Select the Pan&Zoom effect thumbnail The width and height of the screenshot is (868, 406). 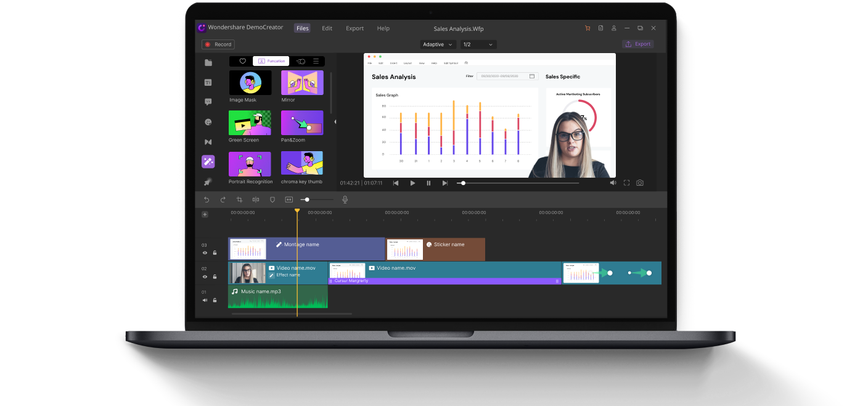pos(302,123)
